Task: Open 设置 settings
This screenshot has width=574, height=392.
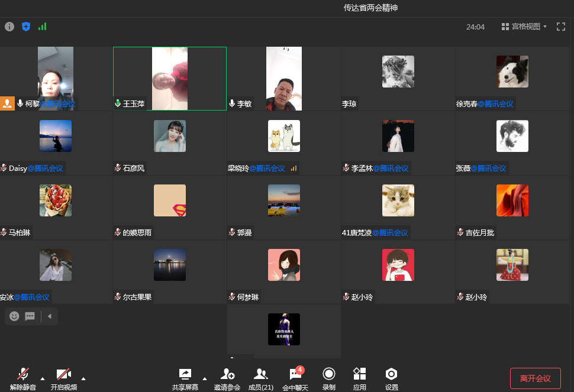Action: (x=391, y=378)
